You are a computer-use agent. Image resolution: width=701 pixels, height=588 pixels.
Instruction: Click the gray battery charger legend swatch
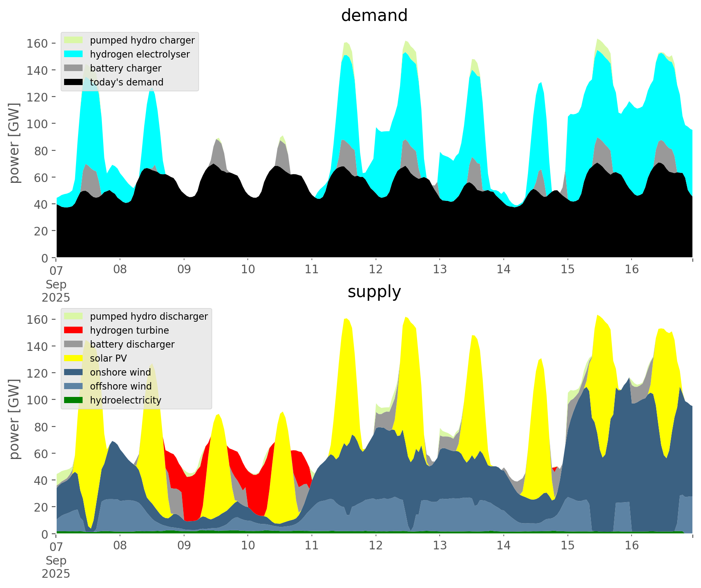pyautogui.click(x=74, y=68)
